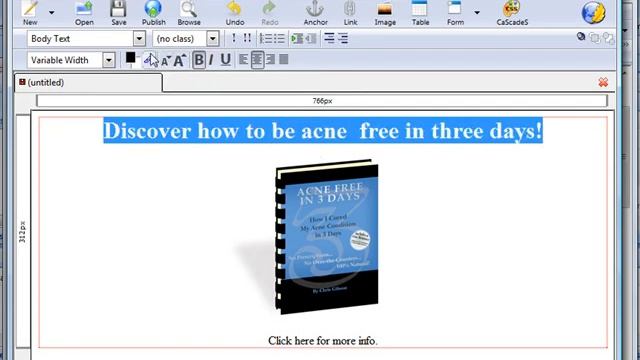Insert an Image via the toolbar

tap(385, 13)
